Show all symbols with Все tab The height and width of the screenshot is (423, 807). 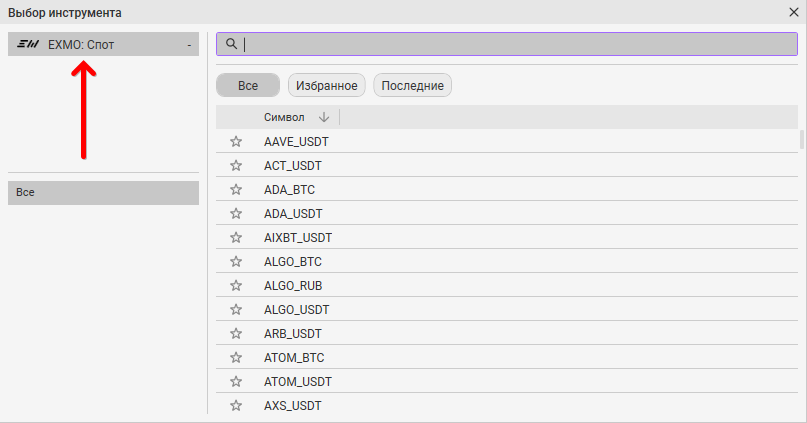(248, 86)
